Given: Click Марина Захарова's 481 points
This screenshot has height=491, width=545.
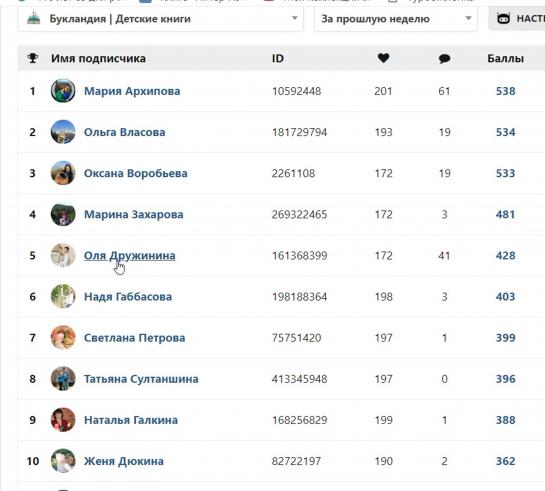Looking at the screenshot, I should 505,214.
